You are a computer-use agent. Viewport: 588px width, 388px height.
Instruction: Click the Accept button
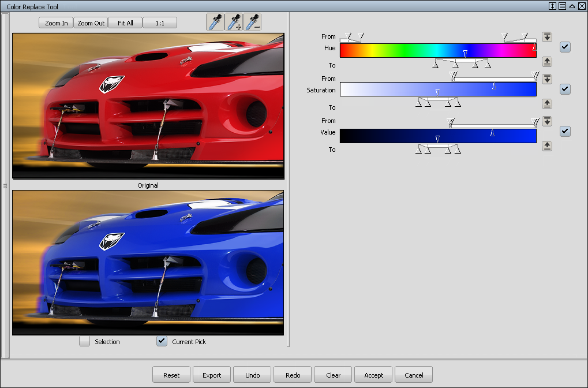point(373,375)
